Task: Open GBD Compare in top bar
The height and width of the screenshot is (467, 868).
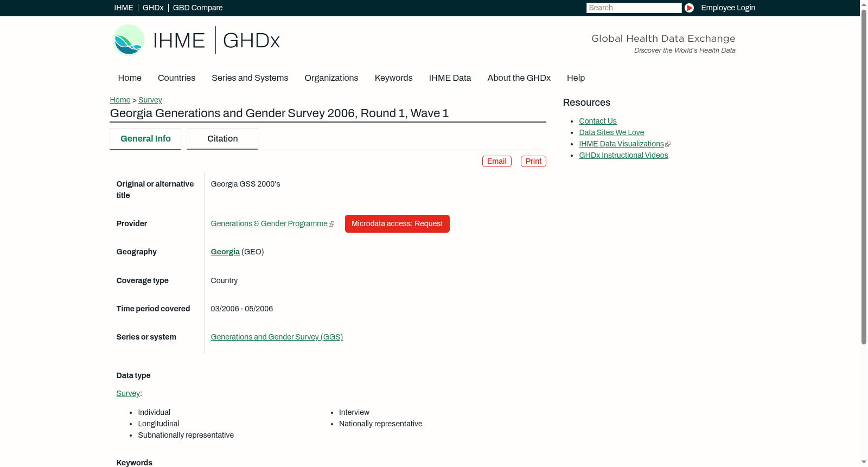Action: tap(198, 8)
